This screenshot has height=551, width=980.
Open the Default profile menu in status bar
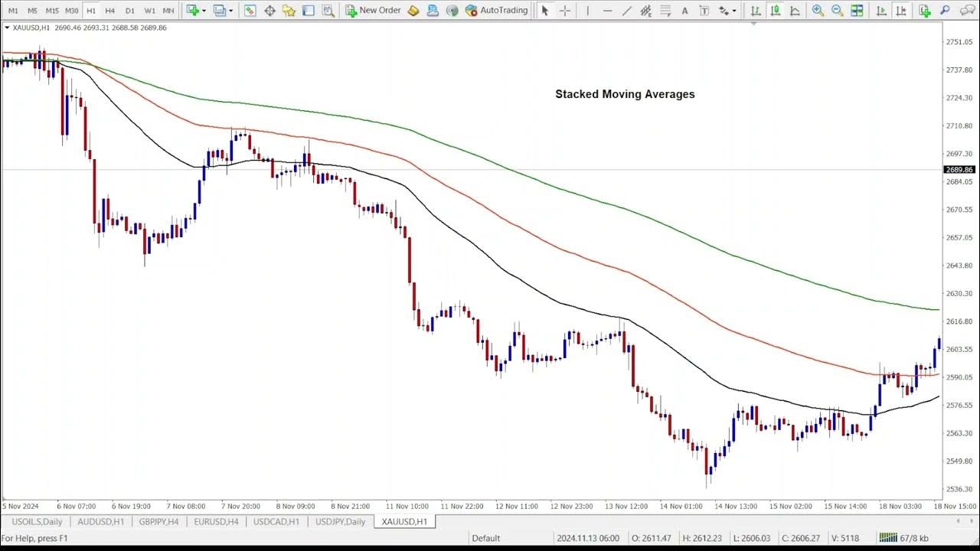(x=485, y=538)
